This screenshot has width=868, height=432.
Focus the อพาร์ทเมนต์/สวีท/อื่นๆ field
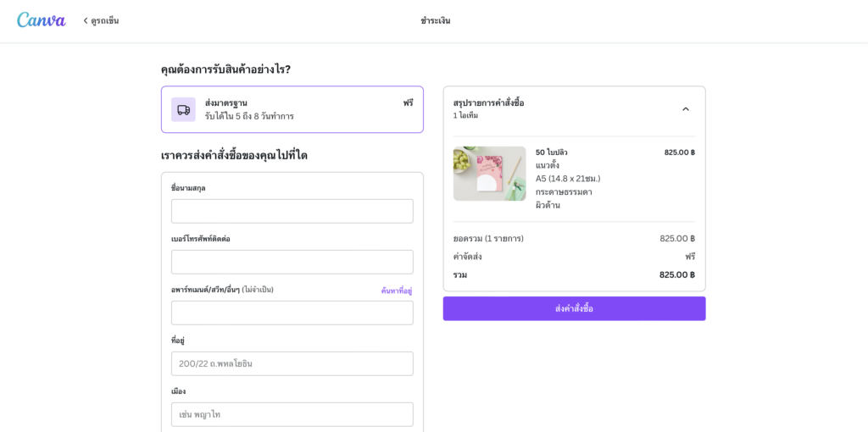pyautogui.click(x=292, y=313)
